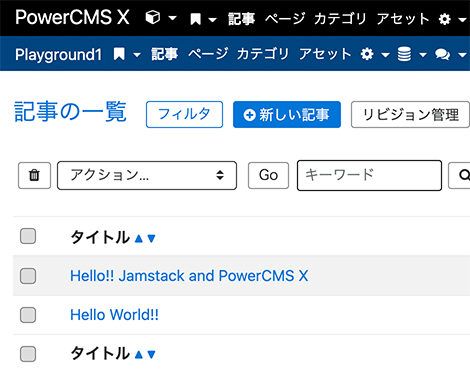470x380 pixels.
Task: Expand the cube icon dropdown arrow
Action: coord(172,18)
